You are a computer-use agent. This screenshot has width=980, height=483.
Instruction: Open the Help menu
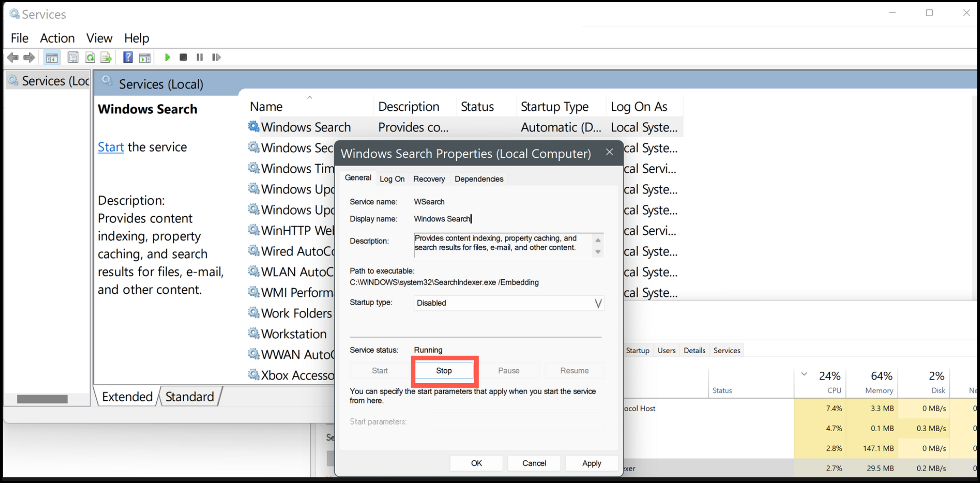click(136, 38)
